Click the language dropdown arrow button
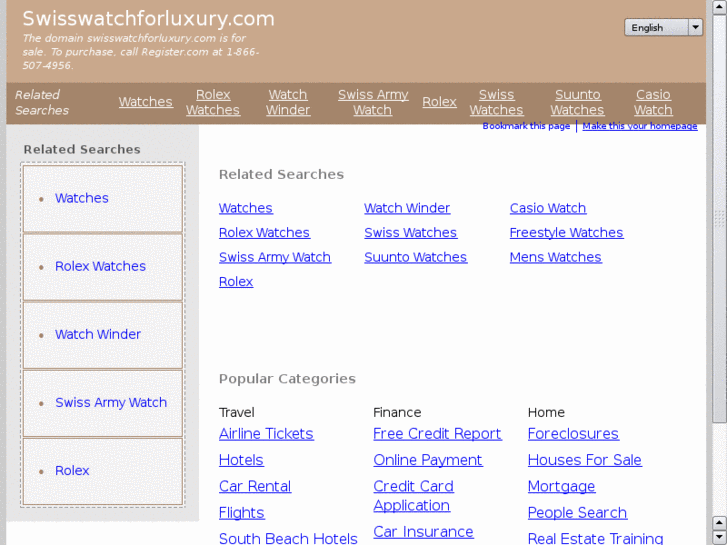Viewport: 727px width, 545px height. (x=695, y=27)
